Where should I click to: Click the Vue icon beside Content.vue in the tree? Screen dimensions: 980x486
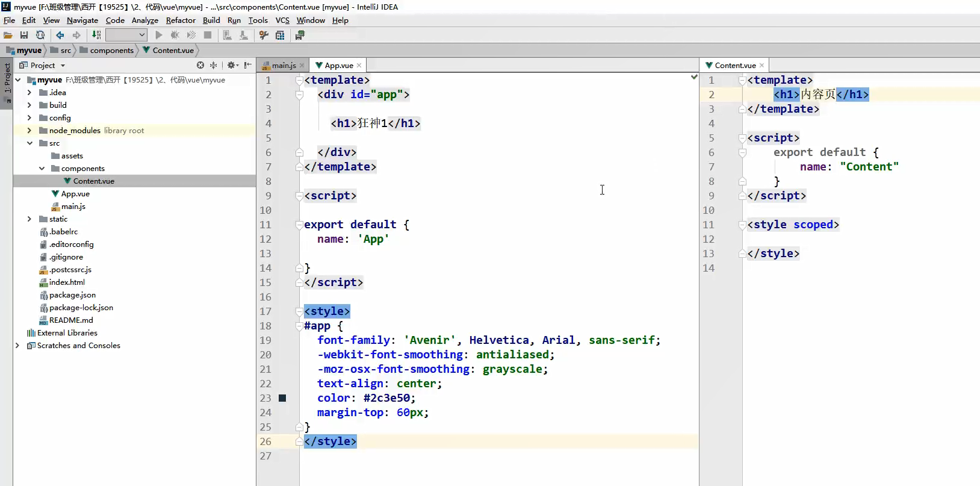pos(67,181)
